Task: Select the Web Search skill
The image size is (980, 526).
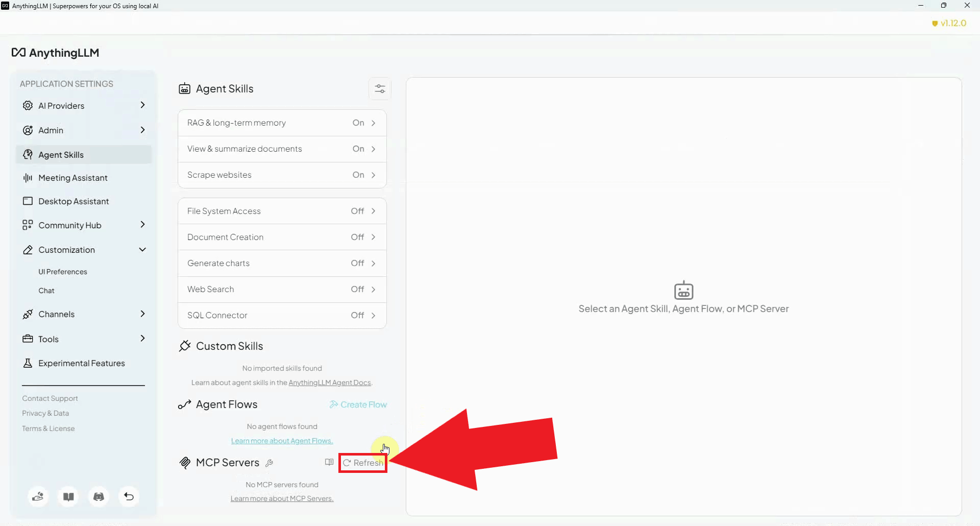Action: pyautogui.click(x=282, y=289)
